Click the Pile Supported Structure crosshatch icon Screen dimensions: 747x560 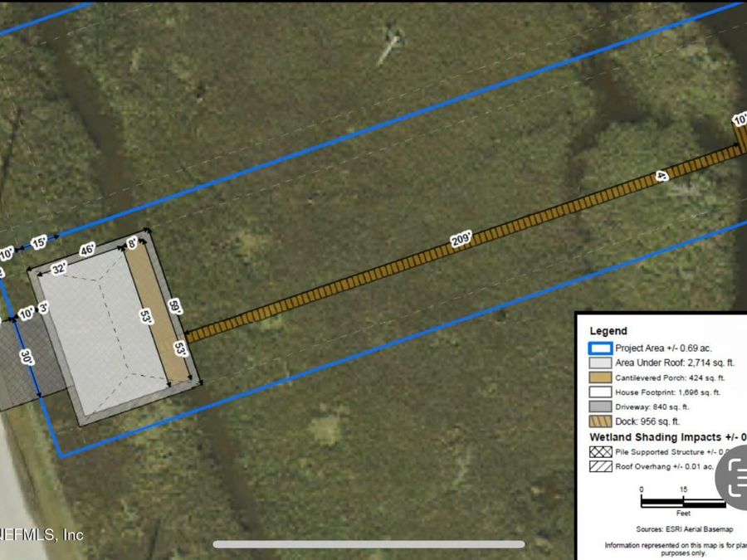pyautogui.click(x=600, y=451)
